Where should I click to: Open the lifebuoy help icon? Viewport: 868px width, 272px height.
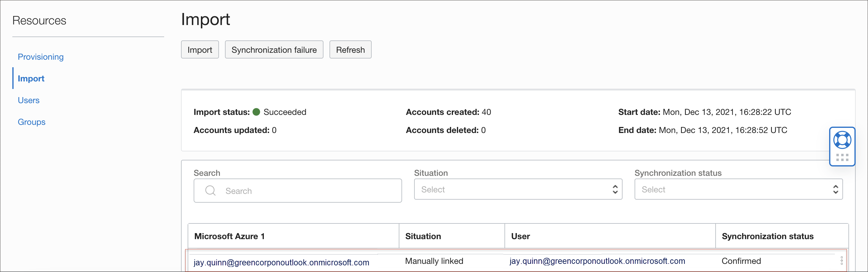[842, 140]
